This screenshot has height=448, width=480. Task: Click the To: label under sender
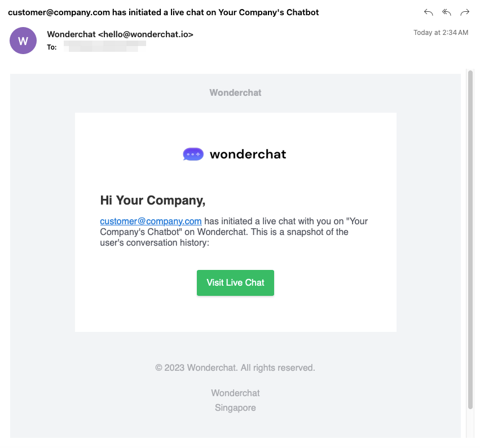click(x=52, y=47)
